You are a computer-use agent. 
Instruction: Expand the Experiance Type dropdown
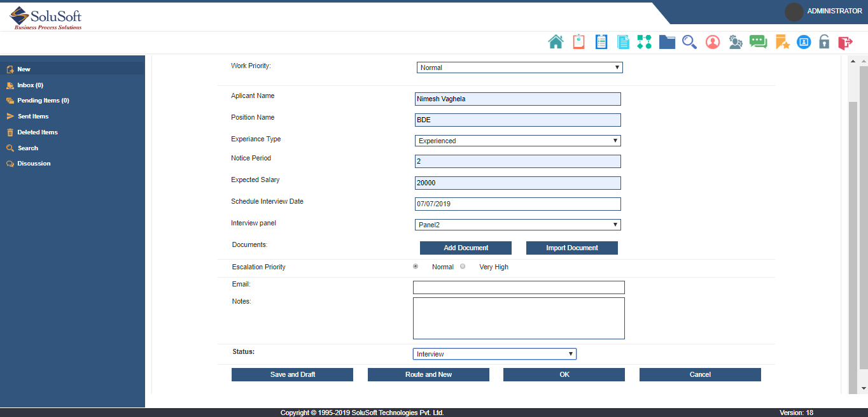tap(517, 141)
